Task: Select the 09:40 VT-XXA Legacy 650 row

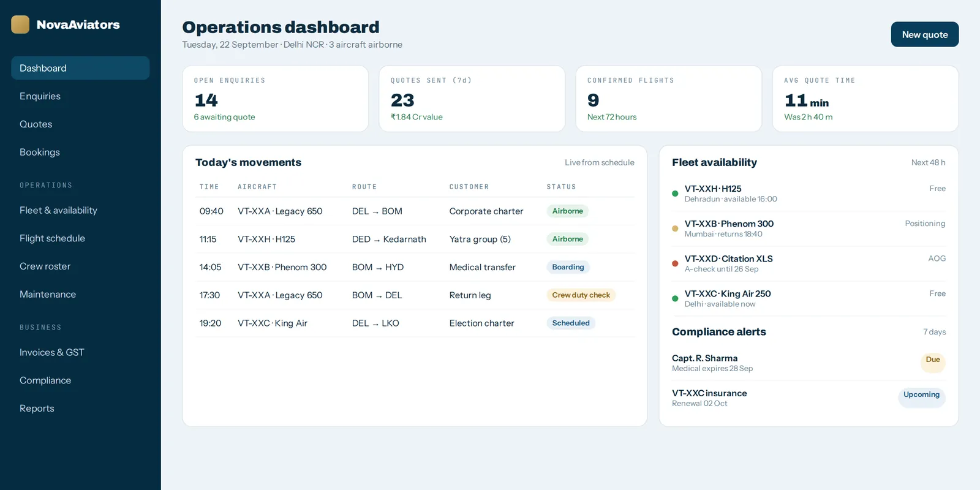Action: point(415,211)
